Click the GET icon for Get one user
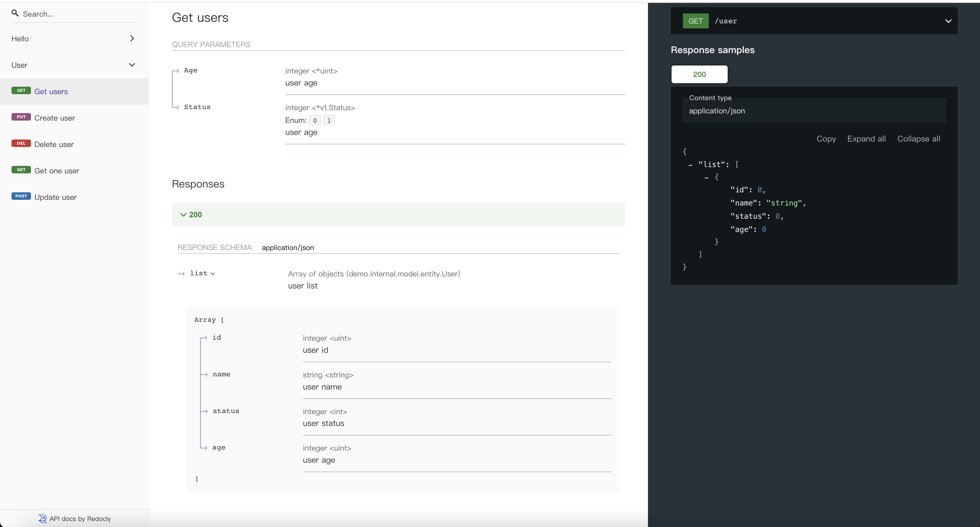 pyautogui.click(x=22, y=170)
